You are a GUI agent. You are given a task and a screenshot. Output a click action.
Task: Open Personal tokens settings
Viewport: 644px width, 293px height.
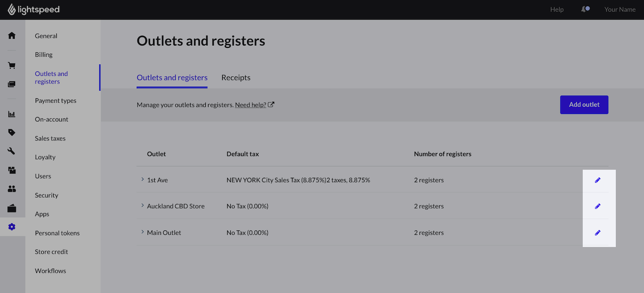click(x=57, y=233)
